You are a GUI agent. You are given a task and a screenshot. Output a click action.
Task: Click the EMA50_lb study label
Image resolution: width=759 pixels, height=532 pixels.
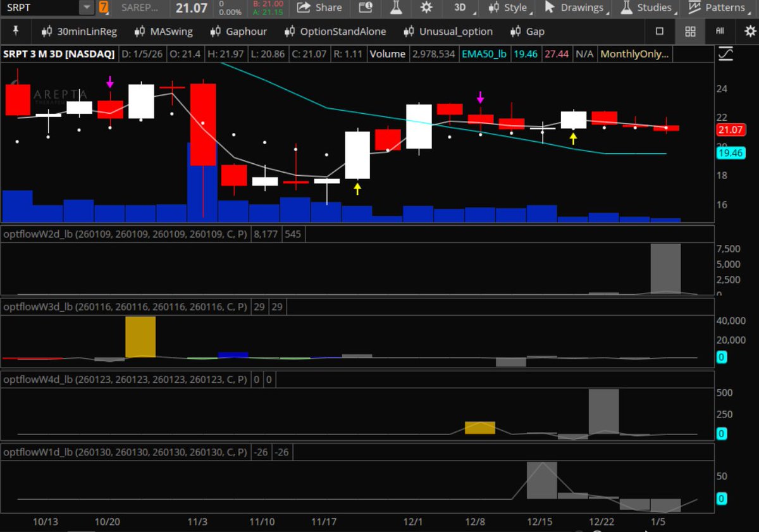point(485,54)
